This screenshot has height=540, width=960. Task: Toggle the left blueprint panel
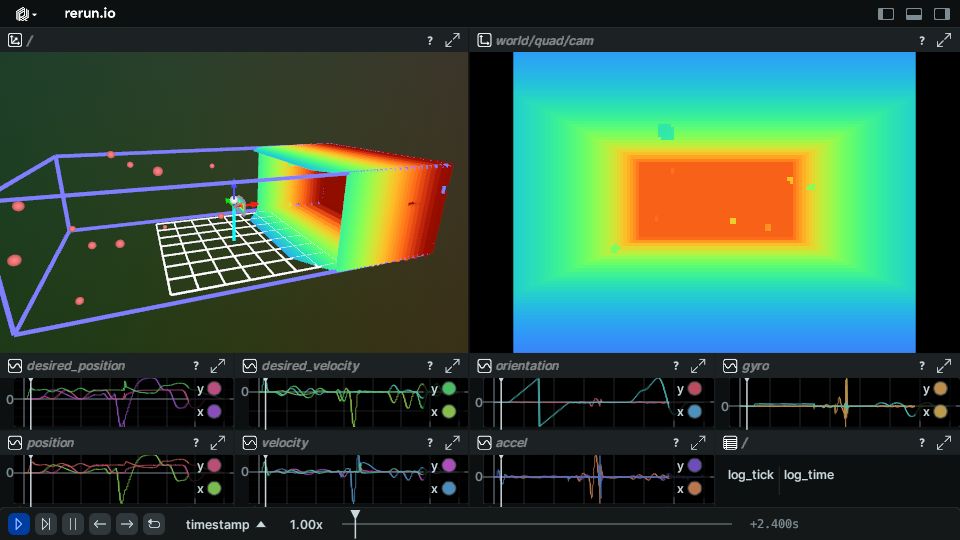(x=885, y=13)
